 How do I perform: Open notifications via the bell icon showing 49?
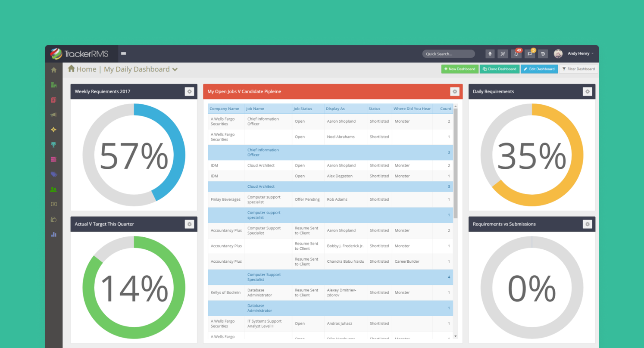click(x=516, y=54)
